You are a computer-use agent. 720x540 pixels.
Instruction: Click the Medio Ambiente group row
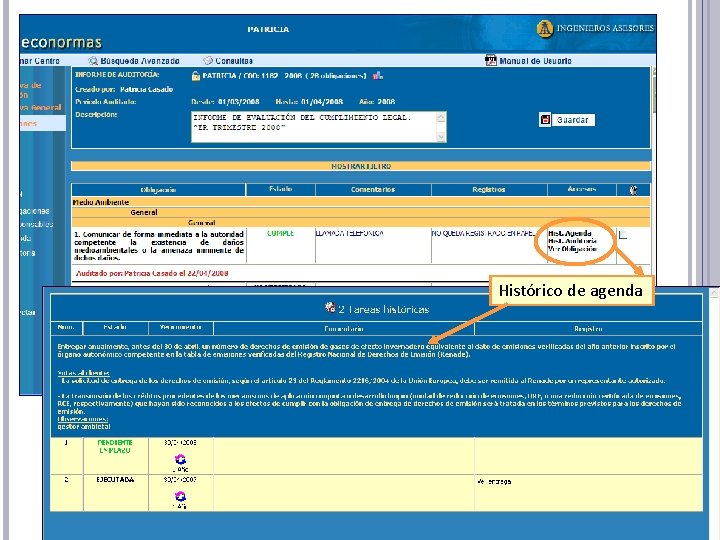361,202
